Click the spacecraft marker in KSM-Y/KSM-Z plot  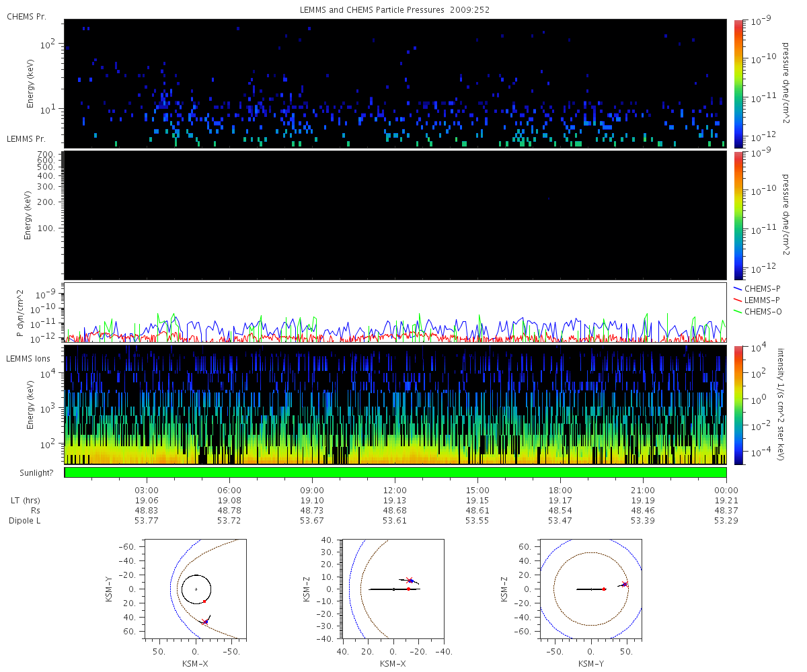(x=625, y=585)
